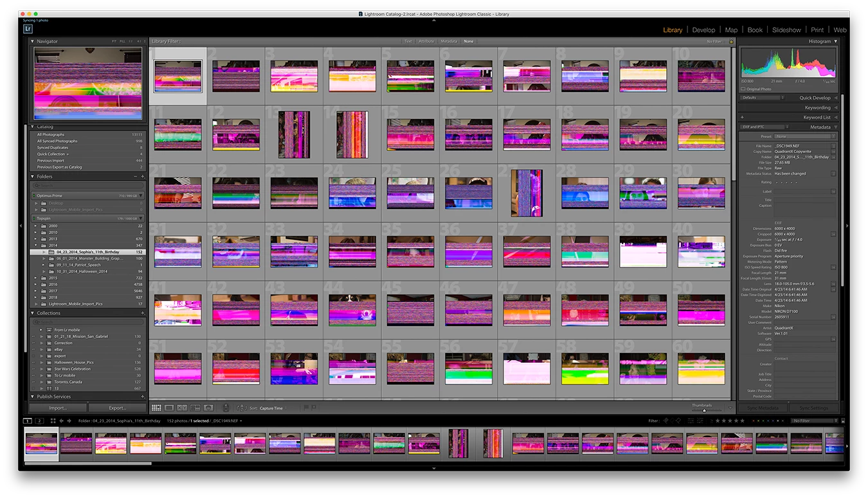Collapse the Folders panel
This screenshot has height=497, width=868.
pos(33,176)
